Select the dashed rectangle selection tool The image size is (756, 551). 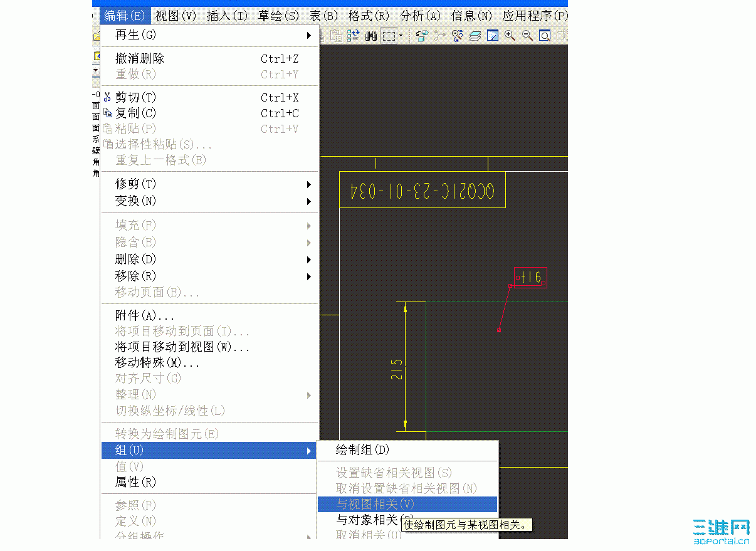coord(389,36)
